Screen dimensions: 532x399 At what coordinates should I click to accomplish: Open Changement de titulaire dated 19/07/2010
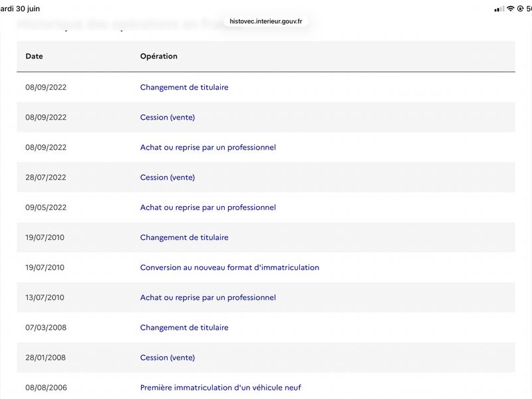184,237
